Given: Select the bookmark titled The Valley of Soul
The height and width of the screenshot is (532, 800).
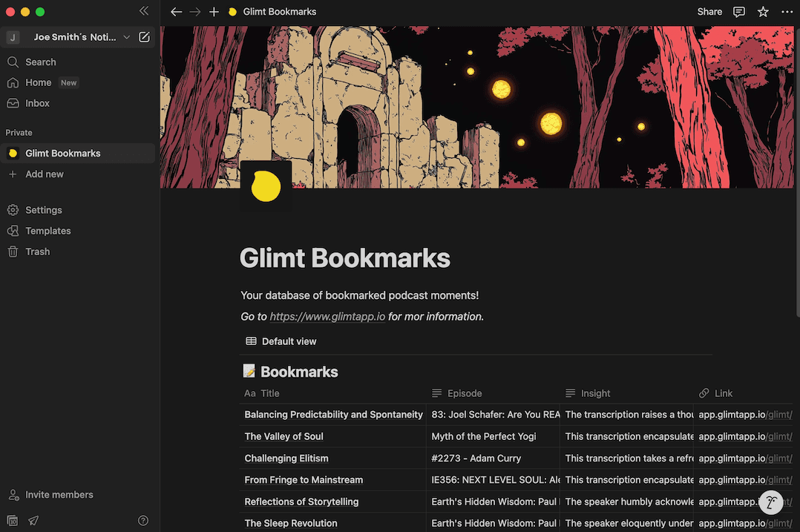Looking at the screenshot, I should coord(283,436).
